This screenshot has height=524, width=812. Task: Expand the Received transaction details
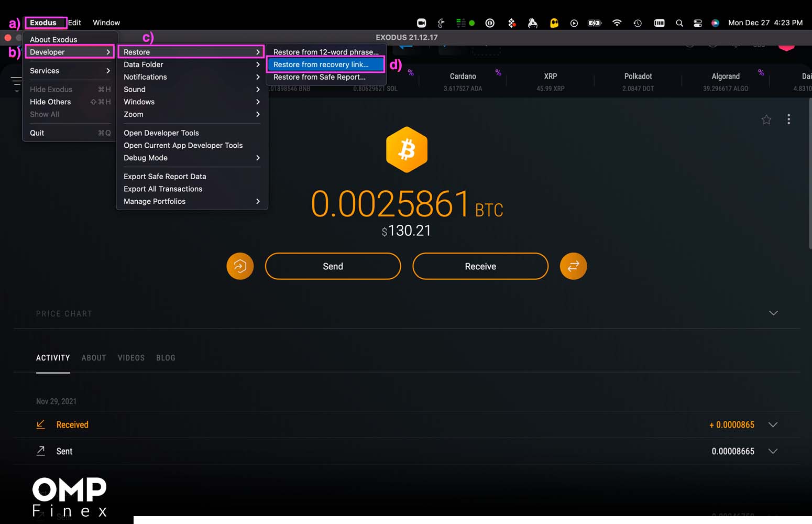point(773,424)
